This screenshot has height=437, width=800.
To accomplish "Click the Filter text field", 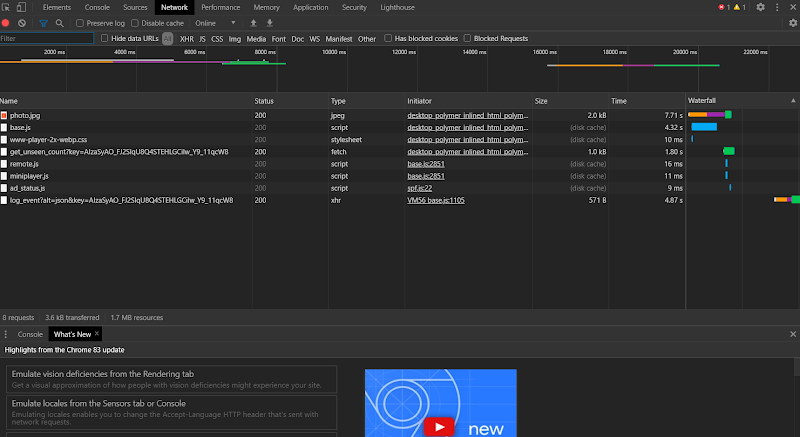I will (x=47, y=38).
